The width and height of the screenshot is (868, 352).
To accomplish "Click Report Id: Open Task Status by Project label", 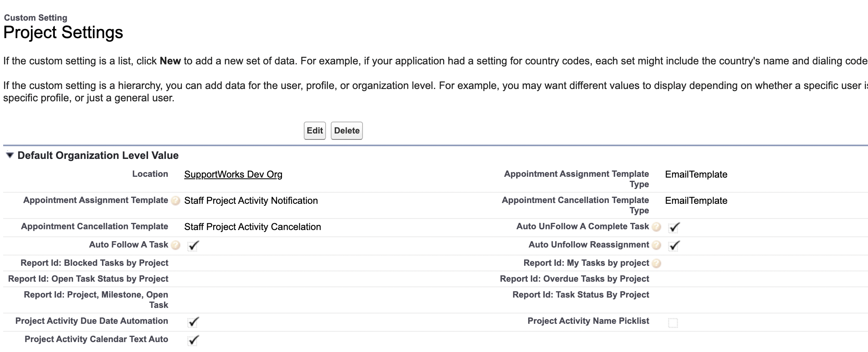I will 88,279.
